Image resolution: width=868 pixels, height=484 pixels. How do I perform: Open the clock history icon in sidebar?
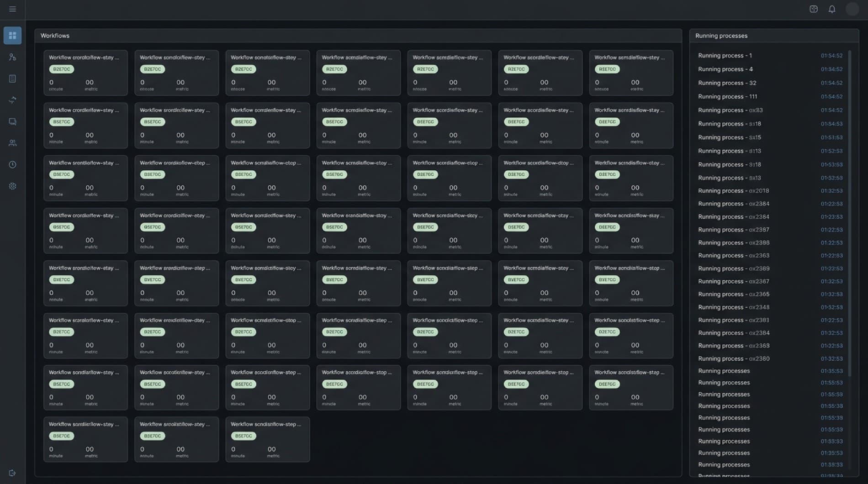(x=12, y=164)
